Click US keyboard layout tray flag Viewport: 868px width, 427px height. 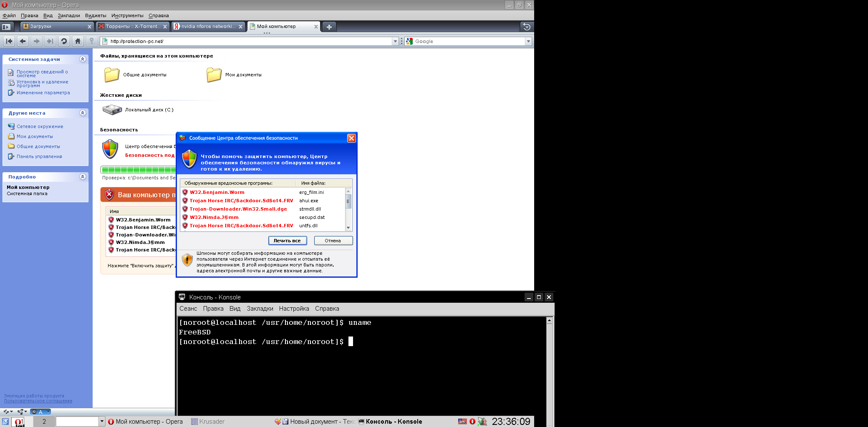click(462, 422)
